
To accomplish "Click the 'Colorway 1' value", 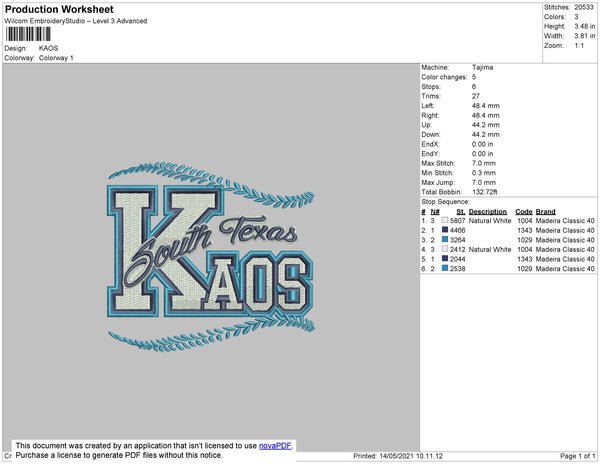I will tap(56, 58).
